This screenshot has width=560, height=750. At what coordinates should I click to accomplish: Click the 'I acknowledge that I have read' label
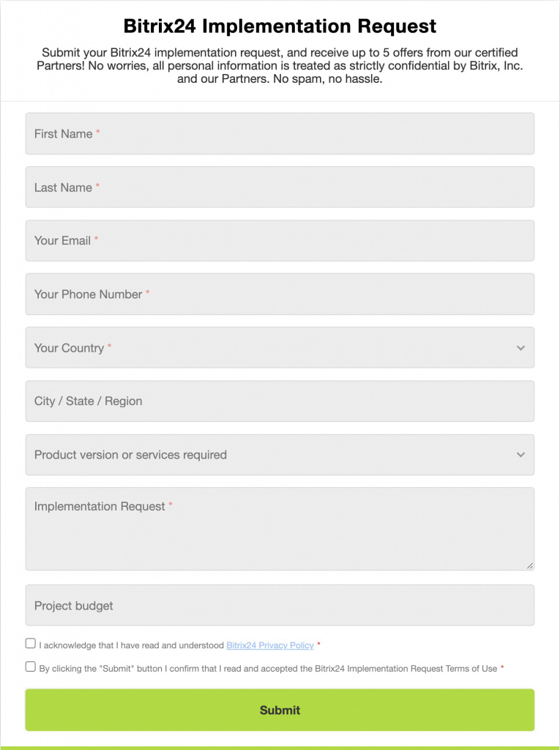(x=132, y=645)
